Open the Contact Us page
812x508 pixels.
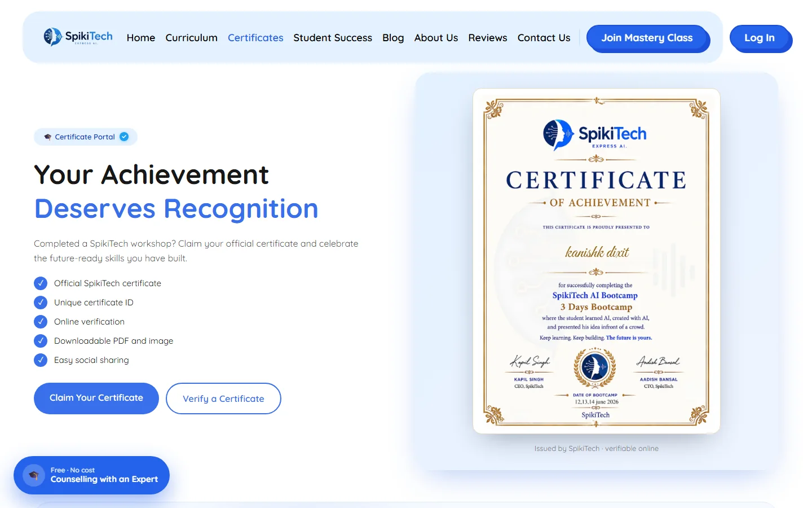click(544, 38)
